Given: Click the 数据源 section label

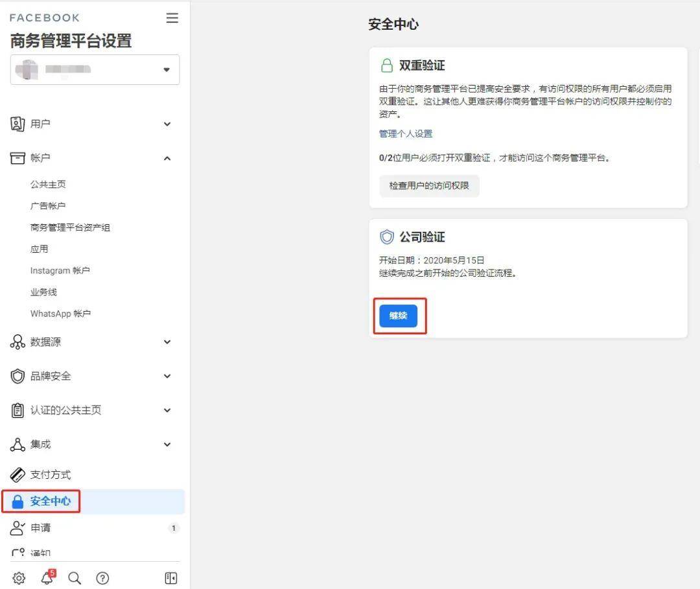Looking at the screenshot, I should pyautogui.click(x=45, y=341).
